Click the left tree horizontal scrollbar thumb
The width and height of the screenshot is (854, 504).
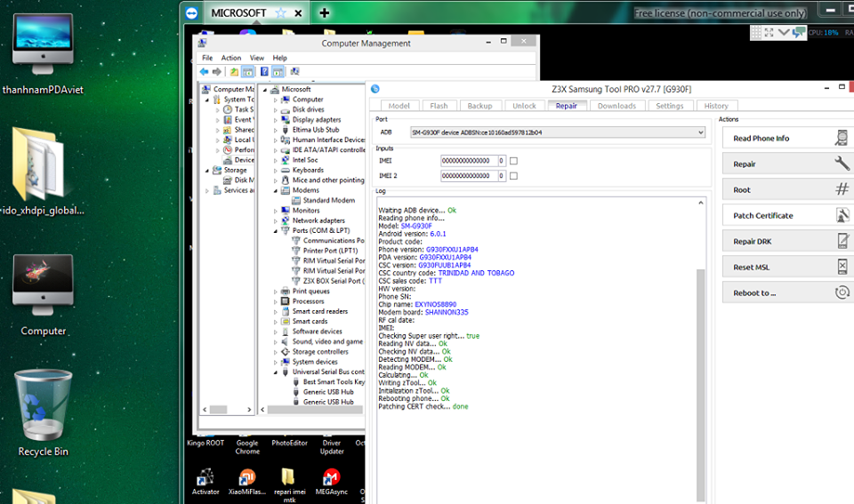click(219, 409)
